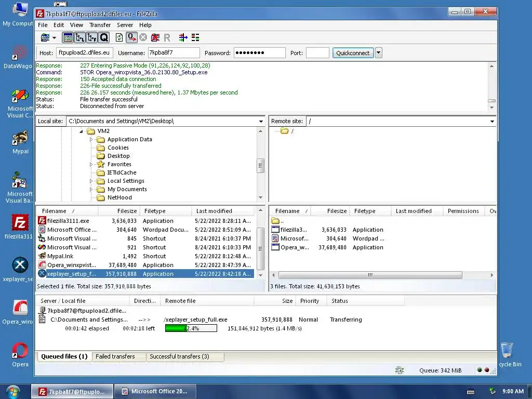Sort local files by Filetype column
Screen dimensions: 532x399
(165, 211)
